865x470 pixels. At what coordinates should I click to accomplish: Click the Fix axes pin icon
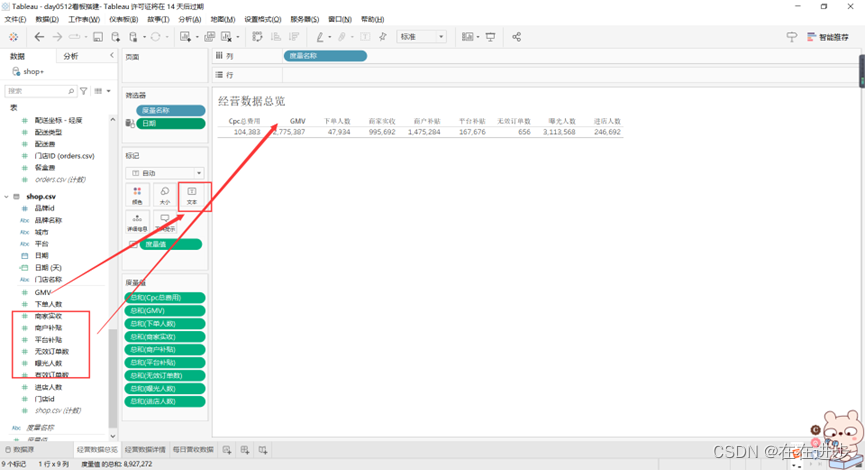pos(383,37)
